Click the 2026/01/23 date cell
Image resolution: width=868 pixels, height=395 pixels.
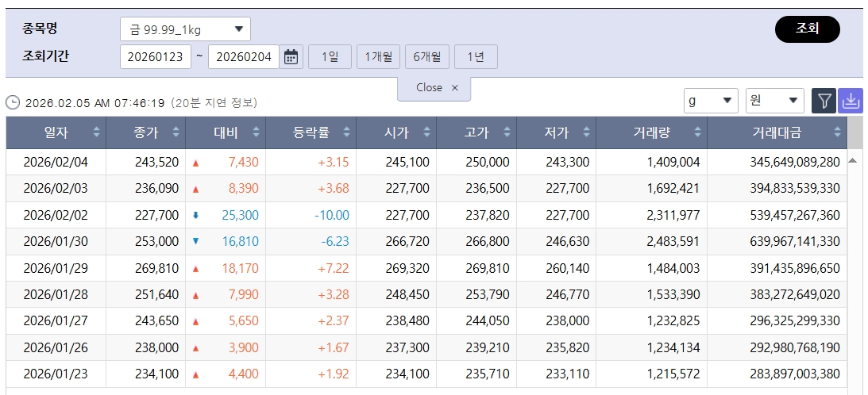click(56, 374)
